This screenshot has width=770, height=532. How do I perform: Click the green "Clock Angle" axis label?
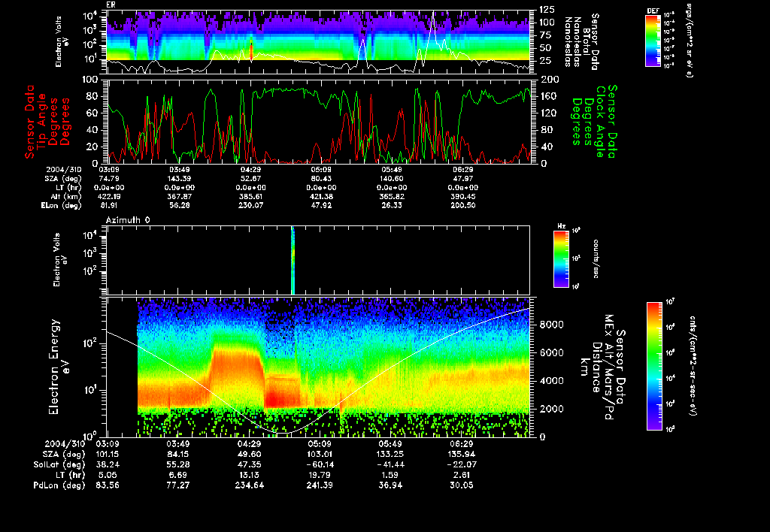(x=600, y=122)
